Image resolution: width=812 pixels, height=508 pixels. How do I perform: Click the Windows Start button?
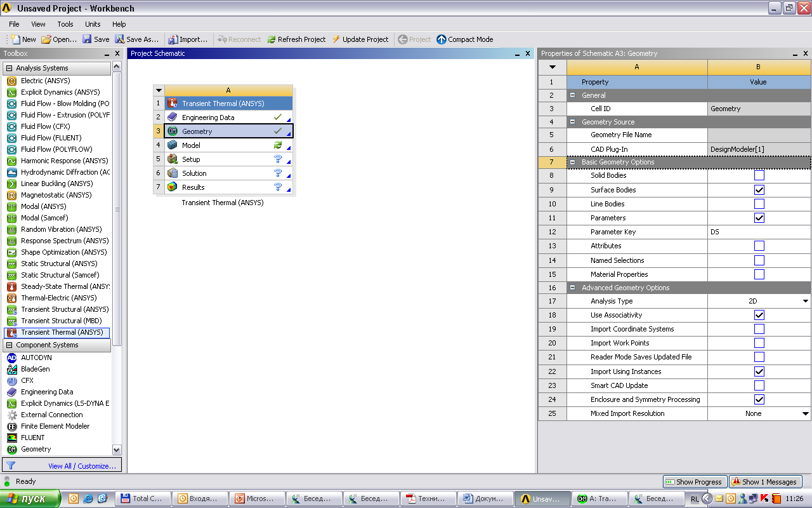coord(30,498)
